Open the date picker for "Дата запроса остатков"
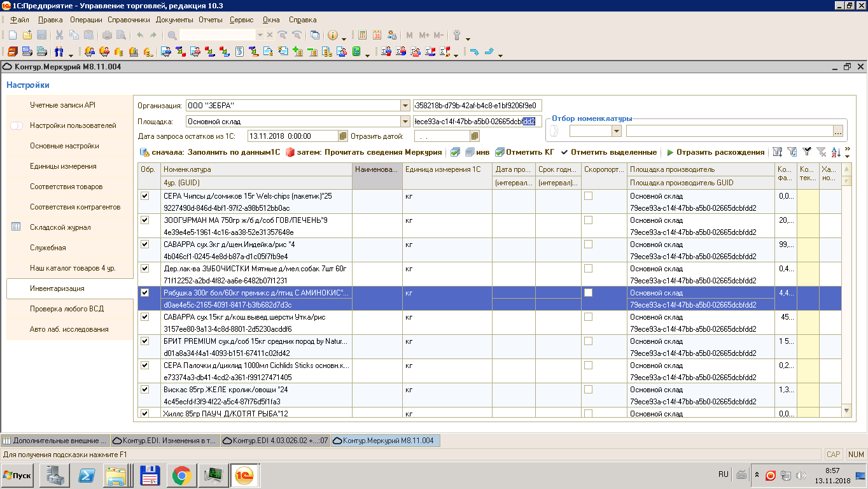868x489 pixels. tap(342, 136)
